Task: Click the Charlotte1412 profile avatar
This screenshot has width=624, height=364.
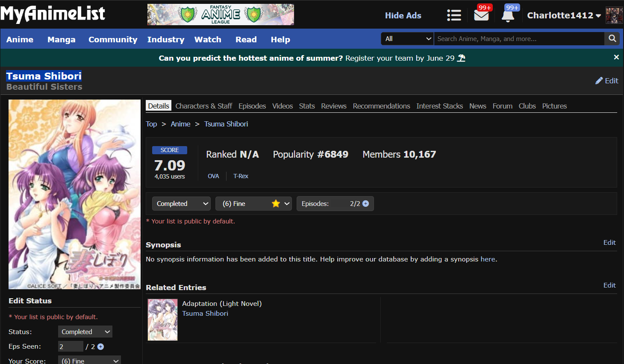Action: pyautogui.click(x=614, y=15)
